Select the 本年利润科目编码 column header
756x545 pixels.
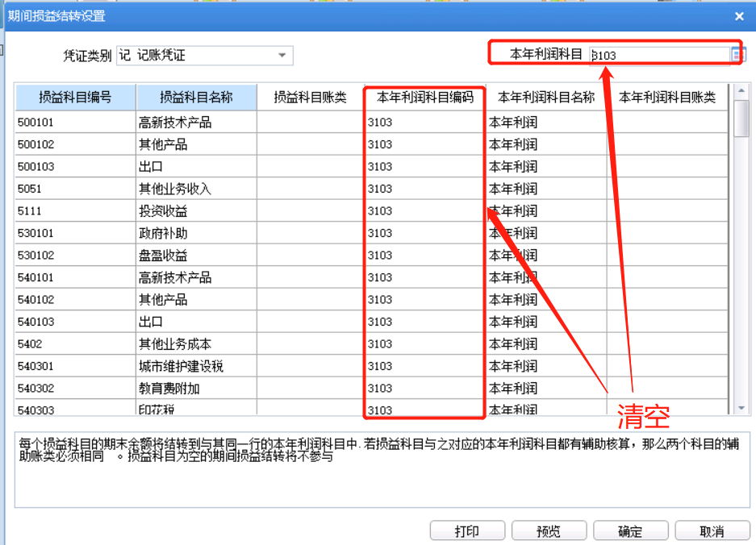(424, 98)
